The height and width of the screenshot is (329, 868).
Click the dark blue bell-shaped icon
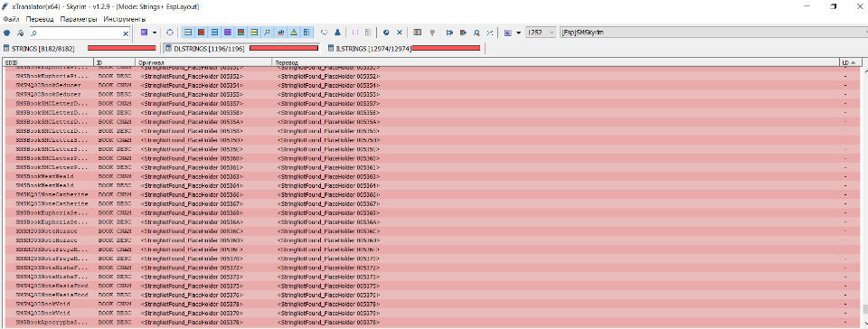coord(337,33)
